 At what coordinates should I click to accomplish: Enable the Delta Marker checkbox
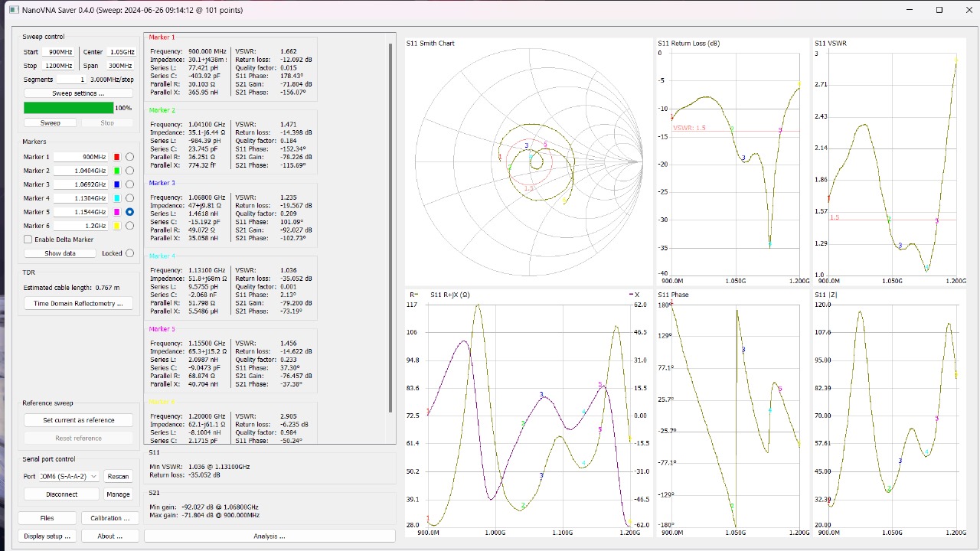pyautogui.click(x=28, y=240)
